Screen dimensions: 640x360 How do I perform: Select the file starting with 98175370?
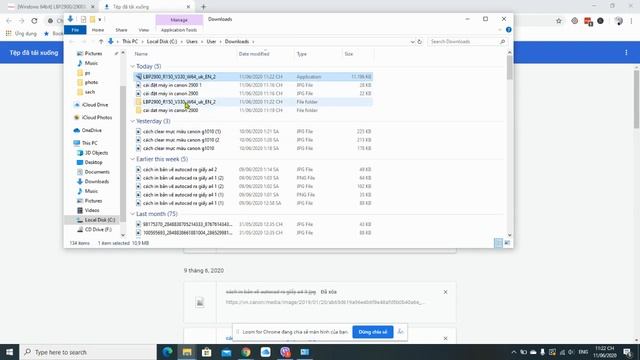tap(253, 224)
